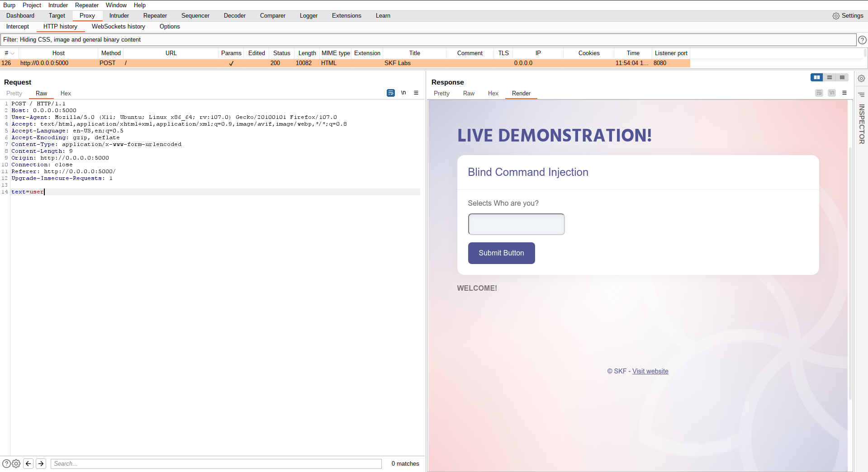
Task: Open the Settings gear in top bar
Action: [x=848, y=16]
